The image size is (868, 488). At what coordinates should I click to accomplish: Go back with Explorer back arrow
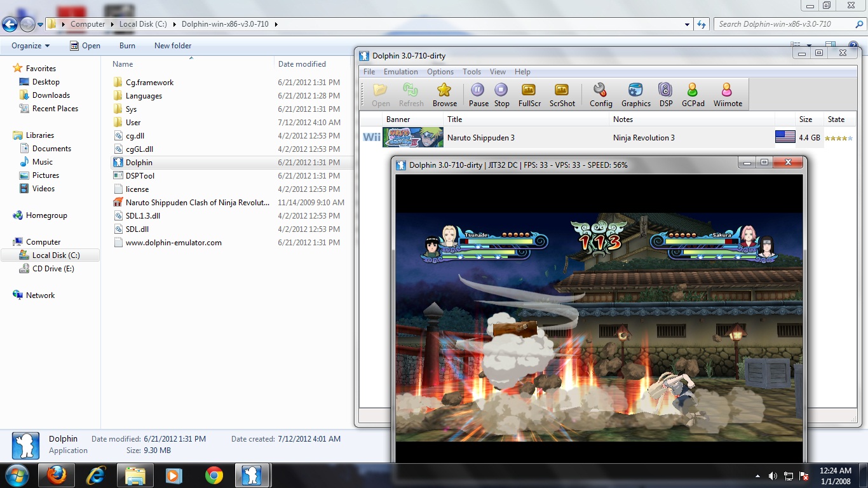(10, 25)
